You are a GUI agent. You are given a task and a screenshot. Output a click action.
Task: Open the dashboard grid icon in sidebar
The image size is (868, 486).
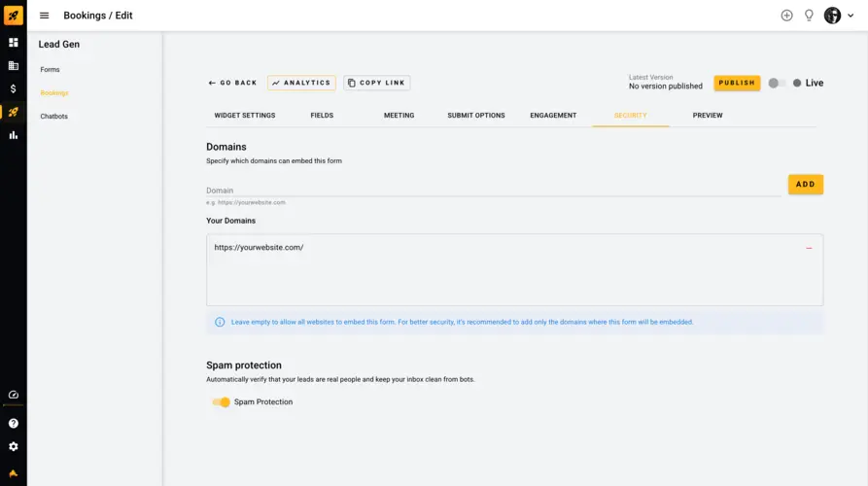coord(14,43)
